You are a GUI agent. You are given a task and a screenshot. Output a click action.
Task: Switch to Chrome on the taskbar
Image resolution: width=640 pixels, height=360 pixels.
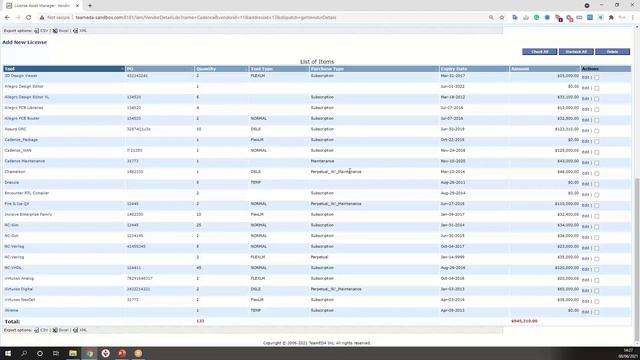pyautogui.click(x=89, y=353)
